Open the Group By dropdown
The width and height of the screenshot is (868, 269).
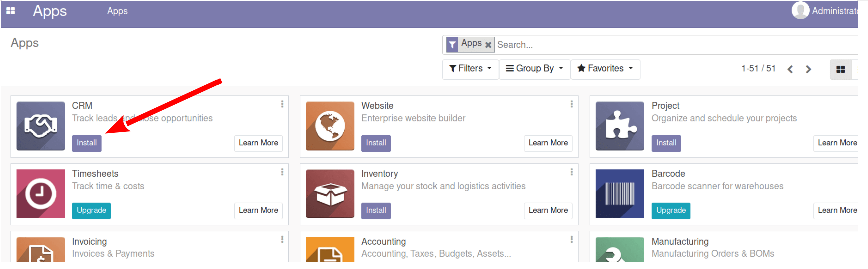(535, 68)
